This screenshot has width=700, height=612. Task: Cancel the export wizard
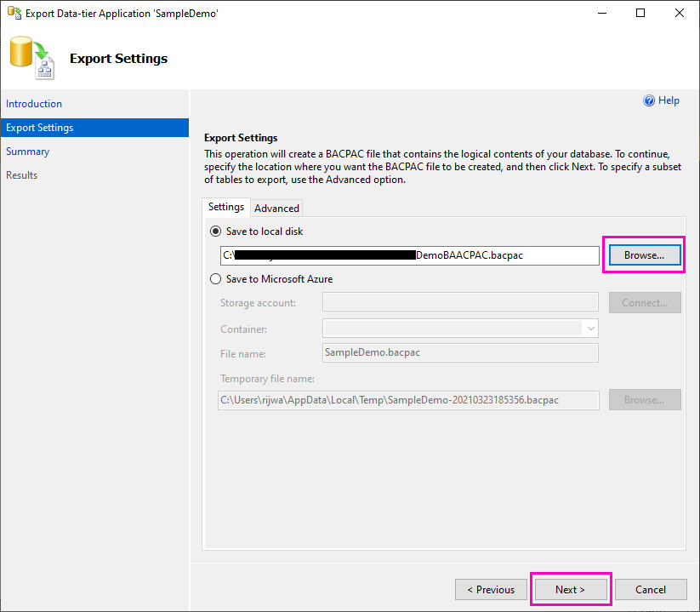(651, 589)
